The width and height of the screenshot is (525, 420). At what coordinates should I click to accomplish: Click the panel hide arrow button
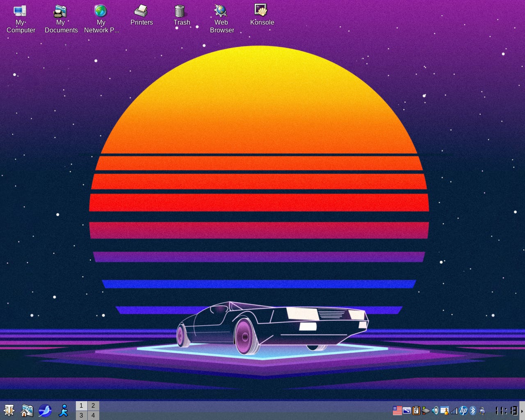pos(522,411)
